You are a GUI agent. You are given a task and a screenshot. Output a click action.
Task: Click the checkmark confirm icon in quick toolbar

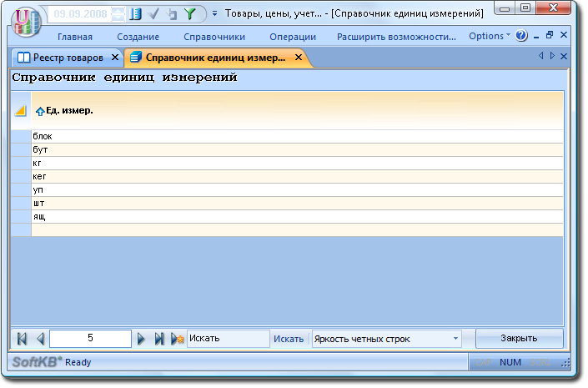[153, 14]
